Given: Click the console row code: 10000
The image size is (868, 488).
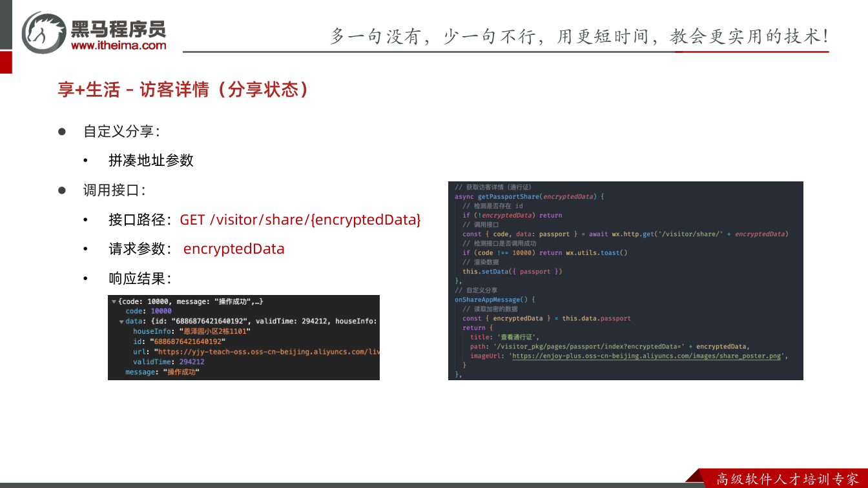Looking at the screenshot, I should pyautogui.click(x=149, y=311).
